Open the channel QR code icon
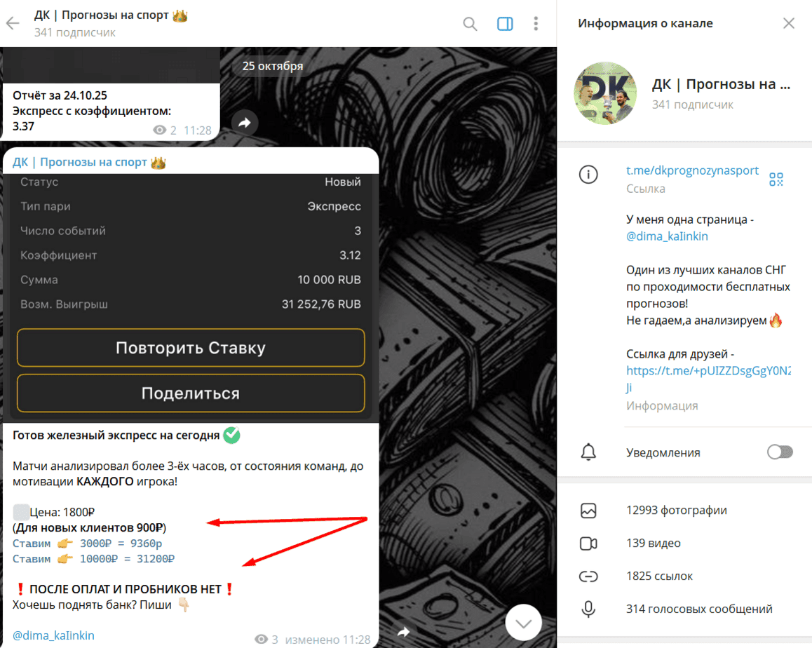812x648 pixels. pos(776,179)
